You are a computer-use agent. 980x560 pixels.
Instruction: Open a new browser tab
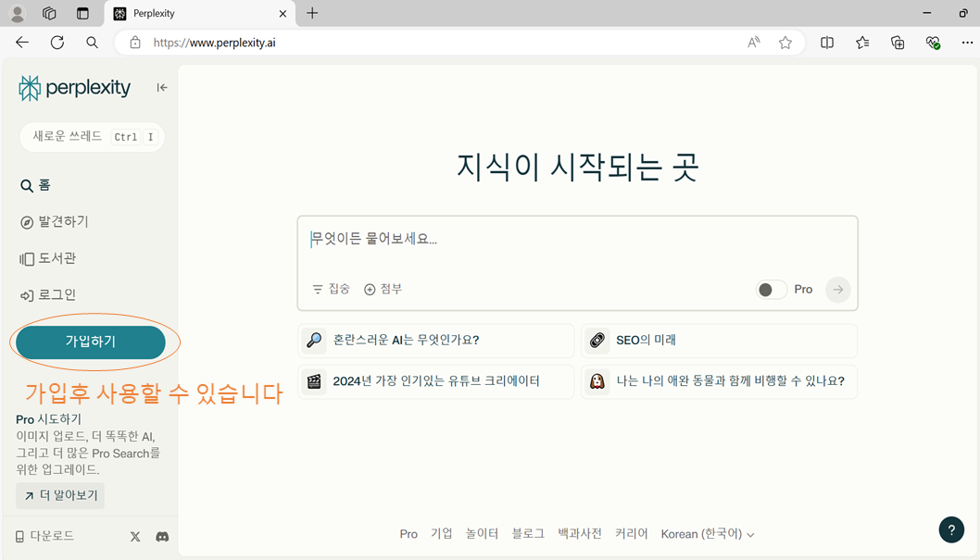(x=312, y=13)
